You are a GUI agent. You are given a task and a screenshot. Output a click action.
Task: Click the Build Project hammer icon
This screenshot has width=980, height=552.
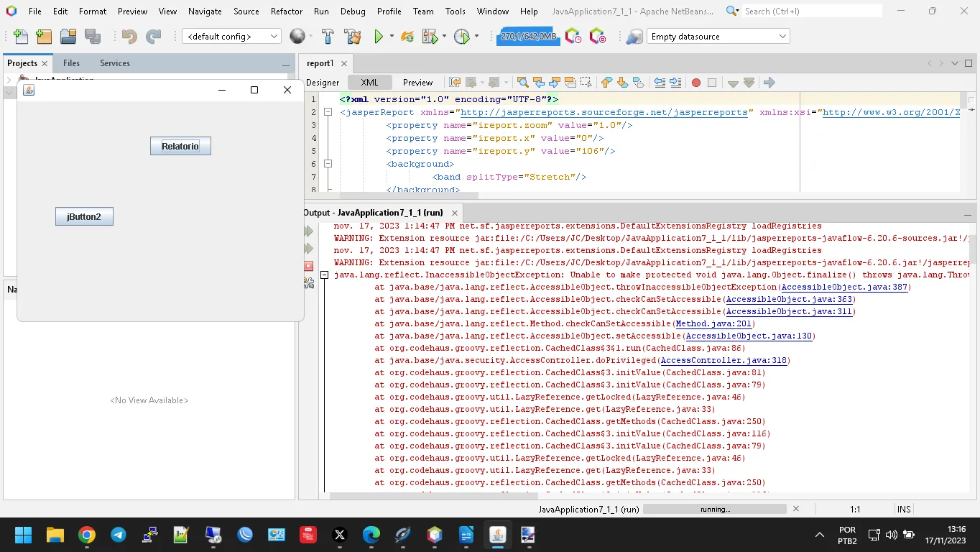coord(328,37)
